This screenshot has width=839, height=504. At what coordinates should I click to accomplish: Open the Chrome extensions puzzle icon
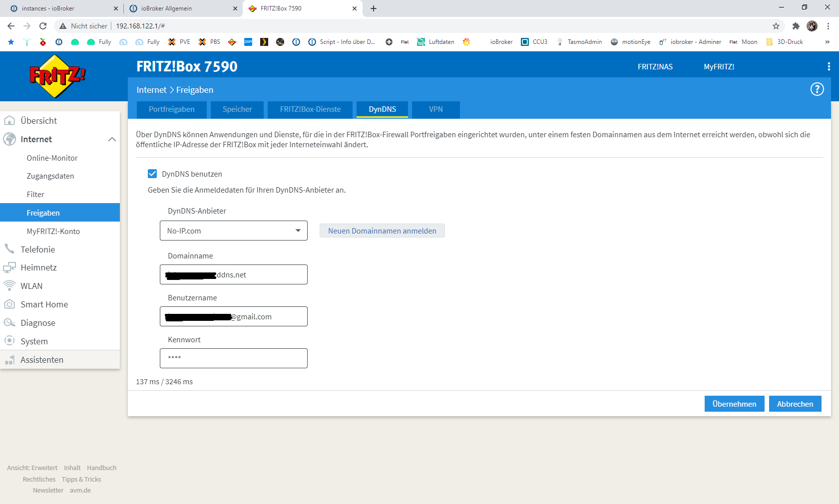click(796, 26)
